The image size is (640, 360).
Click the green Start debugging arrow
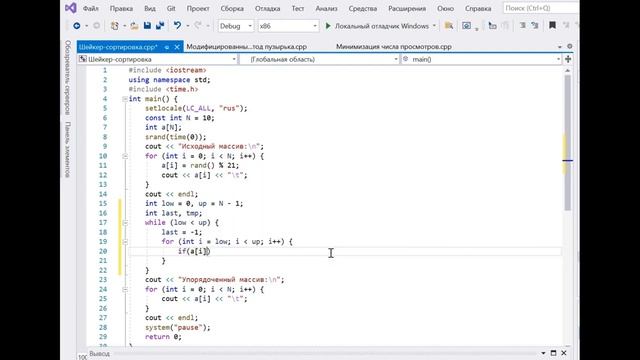point(328,26)
